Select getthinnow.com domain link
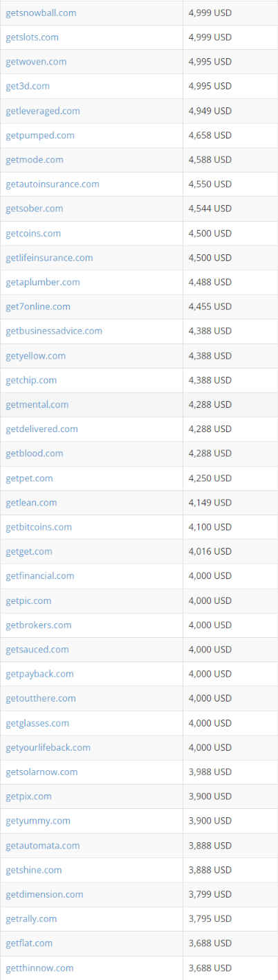 [x=39, y=968]
